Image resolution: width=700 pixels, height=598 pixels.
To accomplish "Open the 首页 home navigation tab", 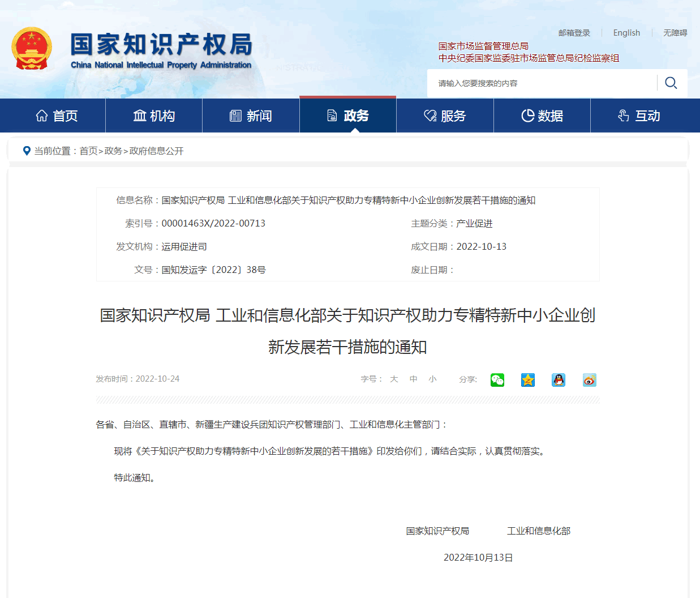I will coord(57,116).
